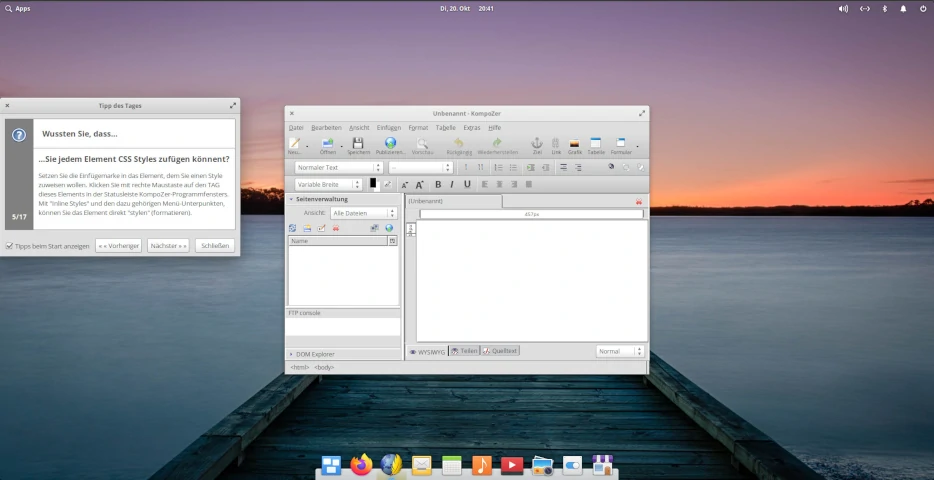Open the Normaler Text paragraph format dropdown
Screen dimensions: 934x480
coord(338,168)
